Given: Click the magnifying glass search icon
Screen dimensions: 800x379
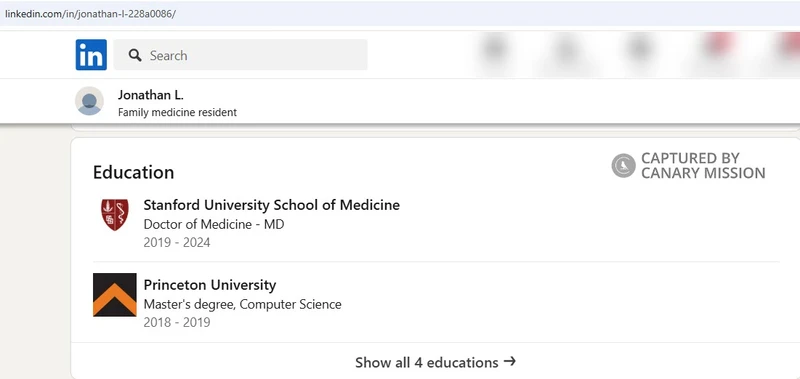Looking at the screenshot, I should tap(135, 55).
